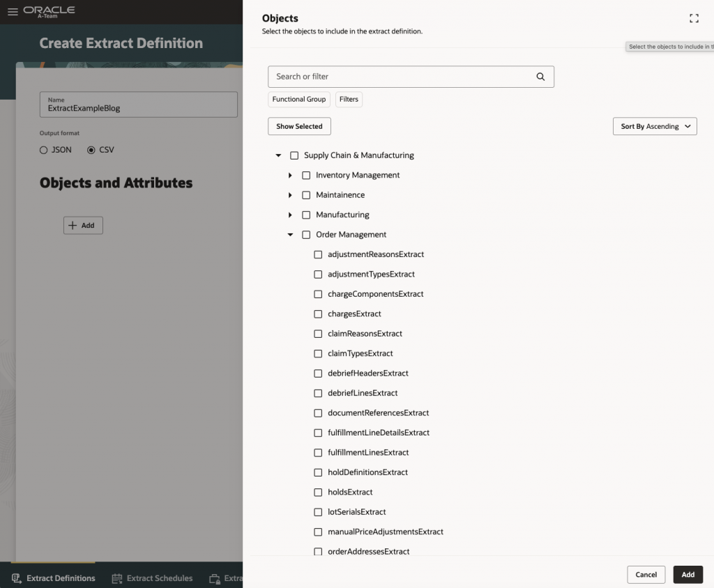Viewport: 714px width, 588px height.
Task: Tick the holdsExtract checkbox
Action: 318,493
